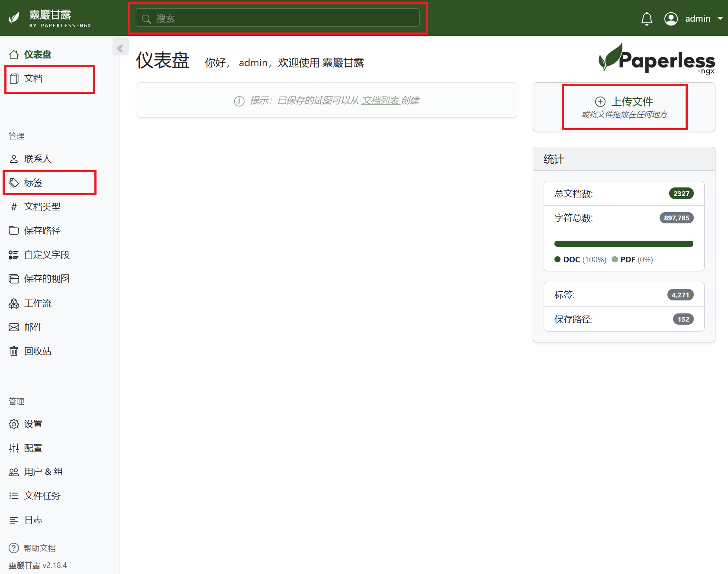Screen dimensions: 728x574
Task: Open 帮助文档 help link
Action: [39, 548]
